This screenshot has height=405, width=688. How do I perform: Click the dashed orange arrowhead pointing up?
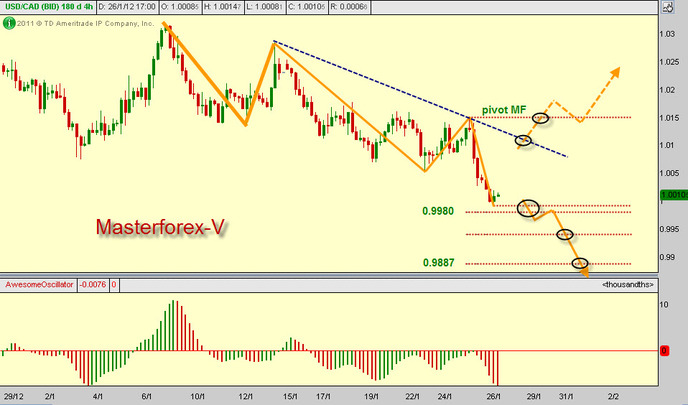[x=615, y=72]
